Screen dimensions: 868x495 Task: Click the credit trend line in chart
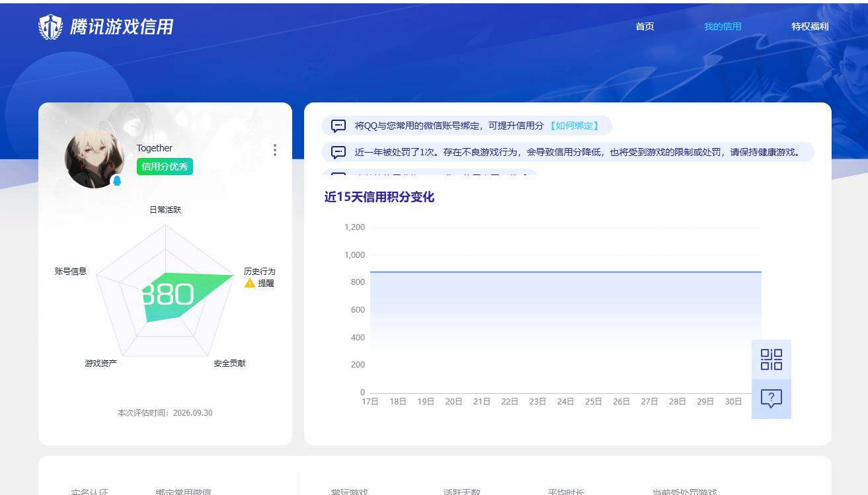tap(566, 272)
